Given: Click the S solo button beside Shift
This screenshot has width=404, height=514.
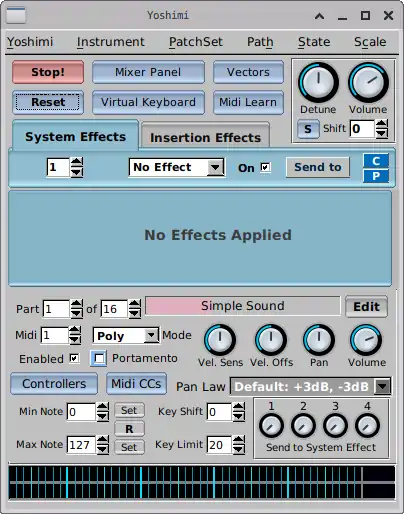Looking at the screenshot, I should click(308, 129).
